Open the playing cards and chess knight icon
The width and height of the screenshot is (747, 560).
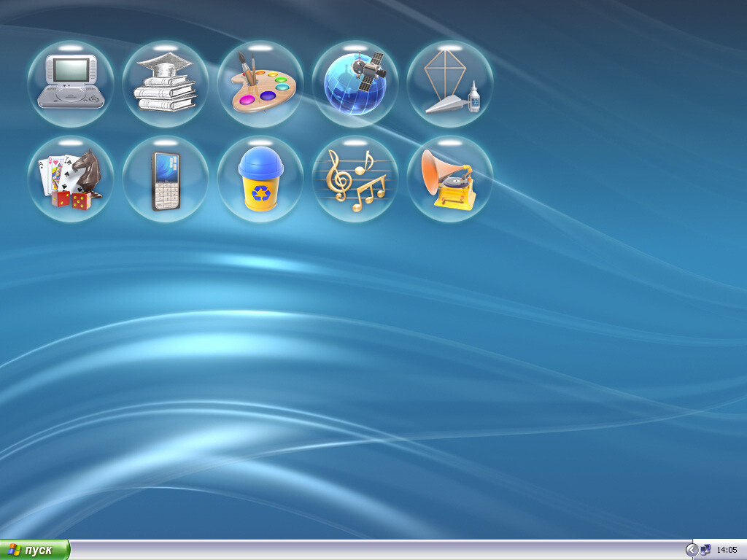[x=71, y=179]
